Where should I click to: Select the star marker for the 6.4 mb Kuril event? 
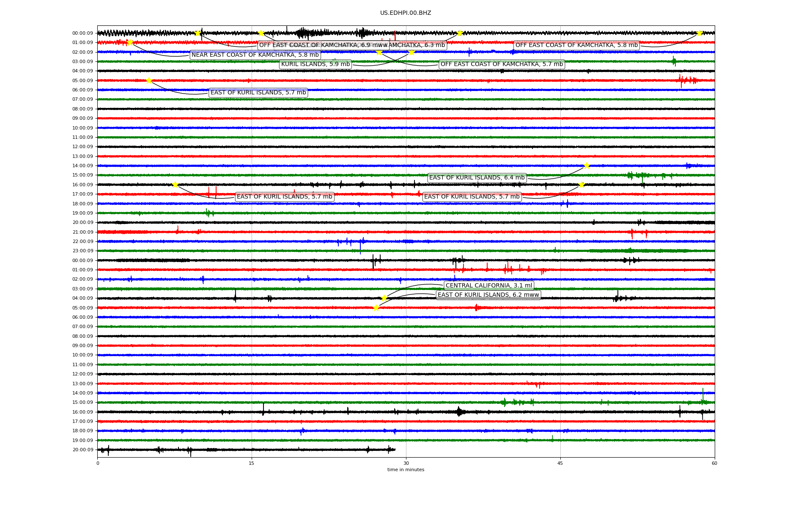[x=587, y=166]
